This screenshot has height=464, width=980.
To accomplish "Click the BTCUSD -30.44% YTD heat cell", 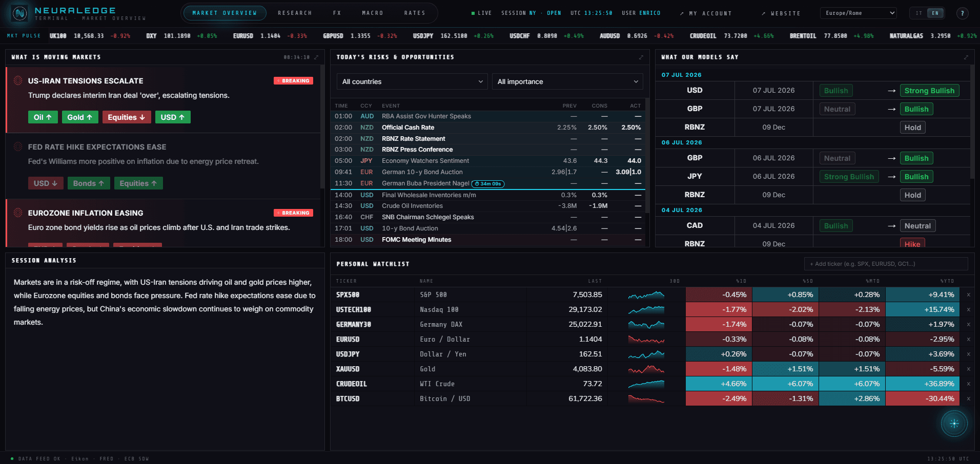I will [x=922, y=399].
